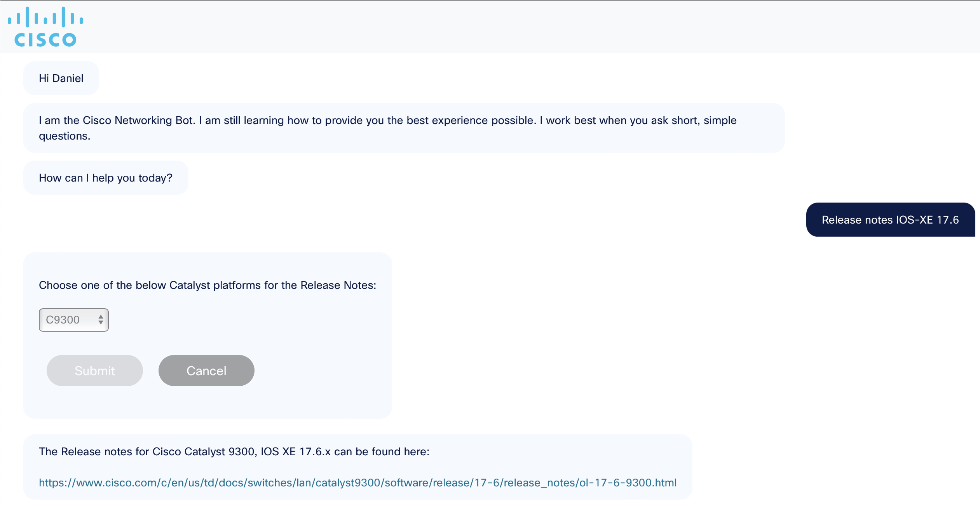This screenshot has height=507, width=980.
Task: Click "IOS XE 17.6.x" in the bot reply
Action: pos(295,452)
